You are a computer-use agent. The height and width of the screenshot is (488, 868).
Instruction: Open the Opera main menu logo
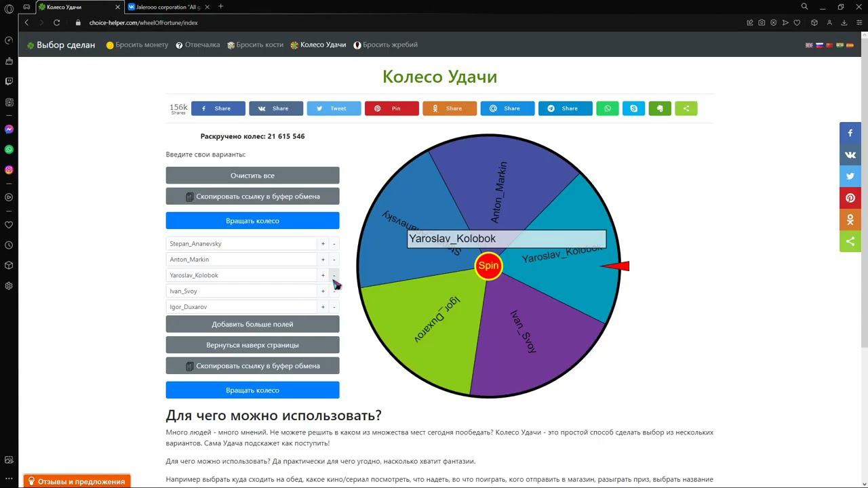[9, 7]
